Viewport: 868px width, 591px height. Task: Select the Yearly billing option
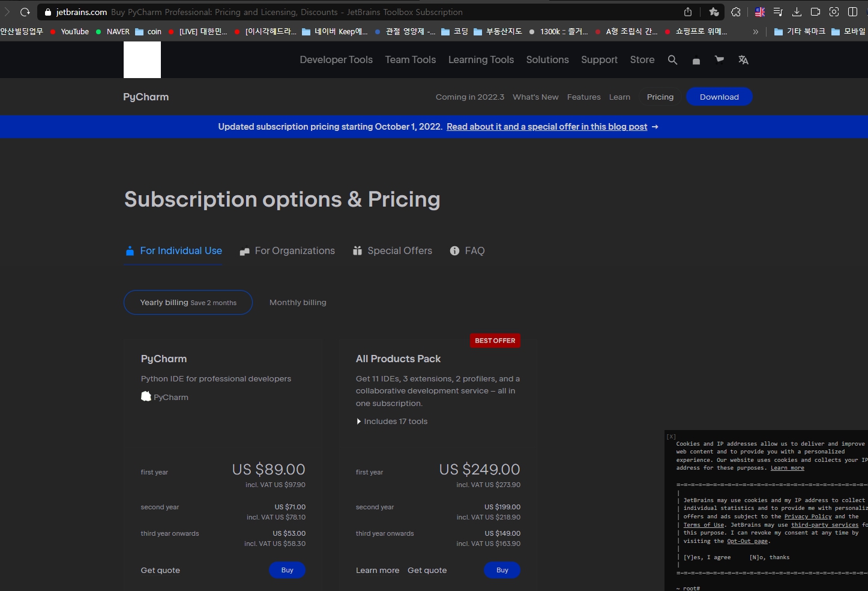188,303
